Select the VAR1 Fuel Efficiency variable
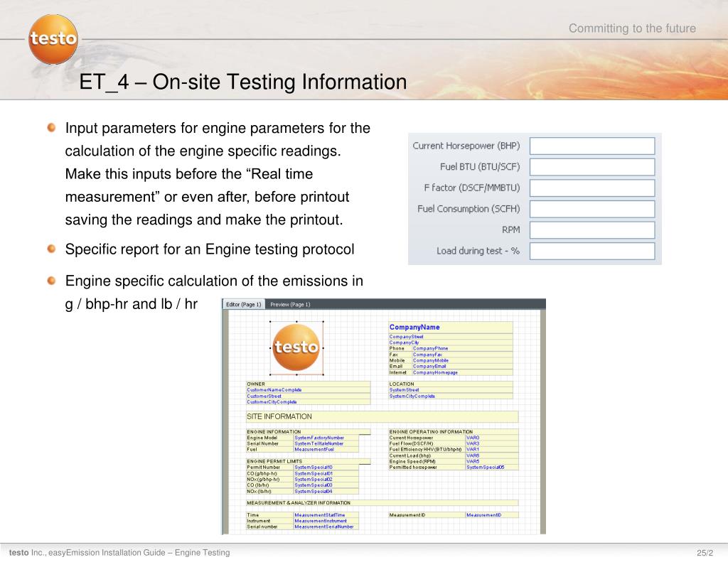The width and height of the screenshot is (728, 562). click(492, 449)
